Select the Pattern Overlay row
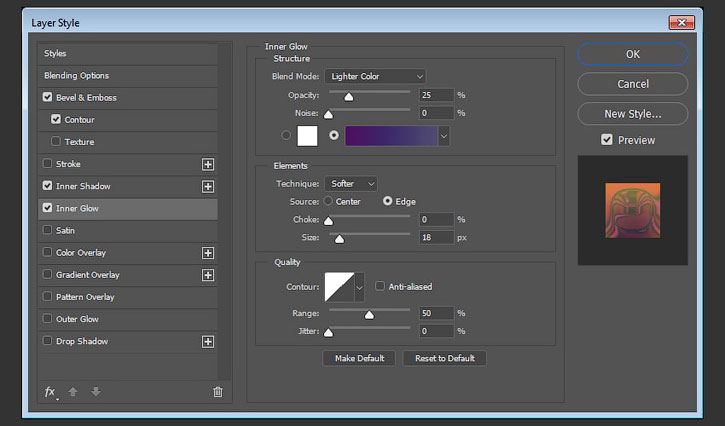 tap(128, 297)
